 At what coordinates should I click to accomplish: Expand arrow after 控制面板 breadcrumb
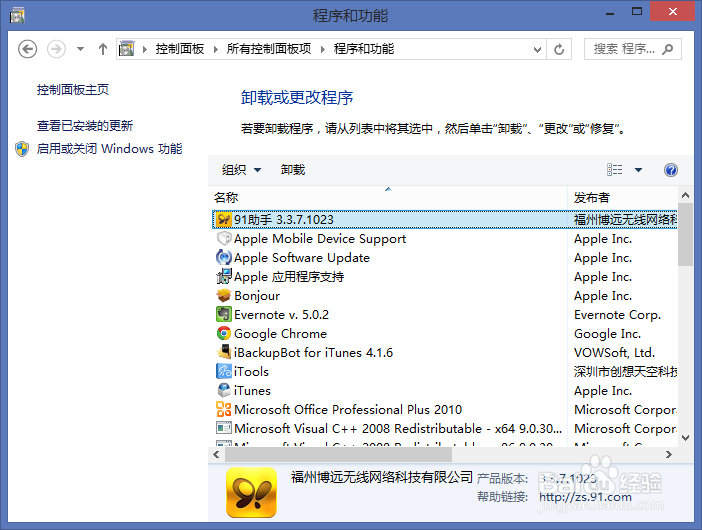click(216, 49)
